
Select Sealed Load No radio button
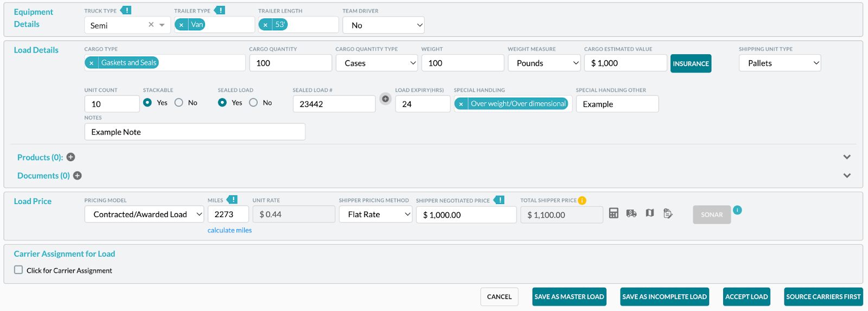tap(253, 103)
